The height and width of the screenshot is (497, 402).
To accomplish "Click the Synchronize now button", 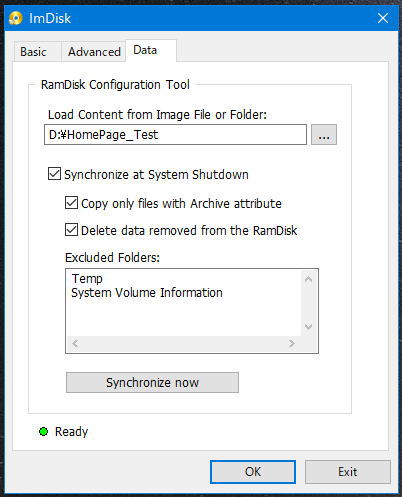I will tap(152, 382).
